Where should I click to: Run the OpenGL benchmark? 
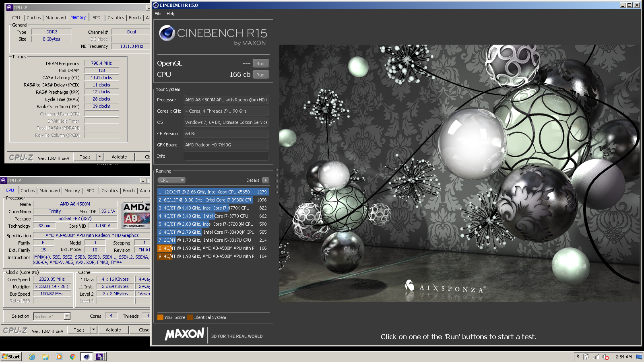[x=260, y=64]
